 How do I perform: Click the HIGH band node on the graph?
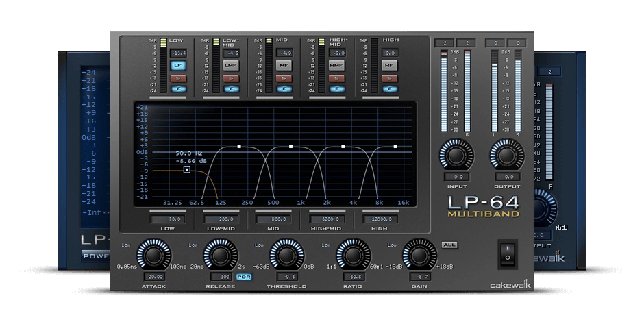point(395,146)
